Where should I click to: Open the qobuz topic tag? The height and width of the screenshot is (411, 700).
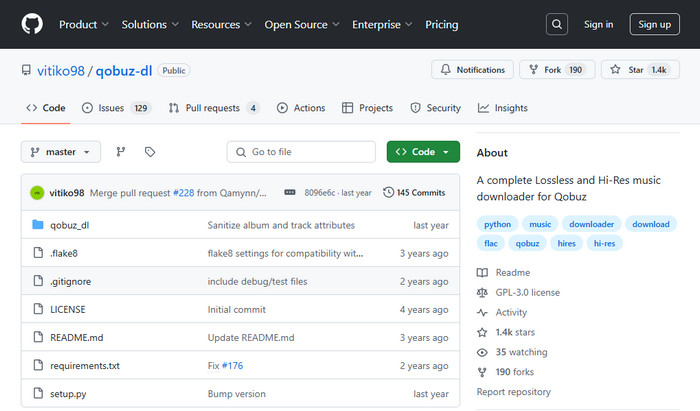click(x=527, y=243)
